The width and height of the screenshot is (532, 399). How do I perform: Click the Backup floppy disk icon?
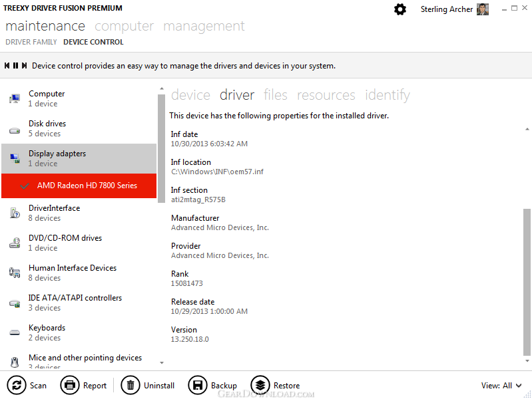[x=198, y=385]
